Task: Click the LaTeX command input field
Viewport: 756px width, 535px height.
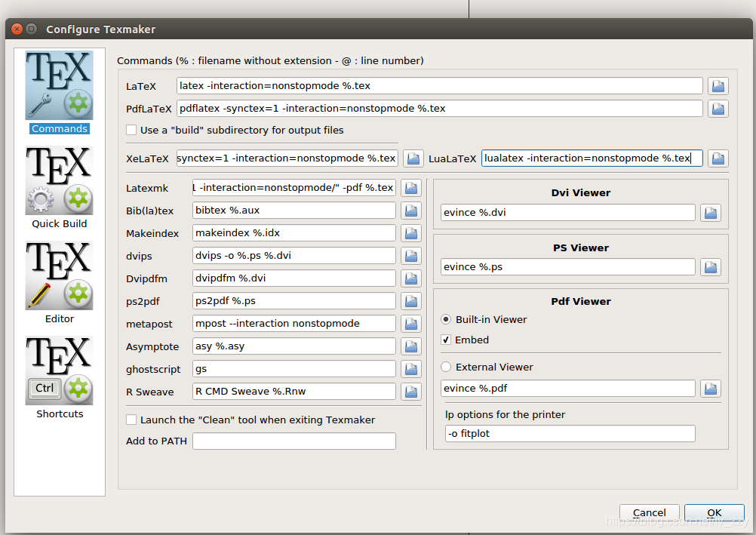Action: click(439, 86)
